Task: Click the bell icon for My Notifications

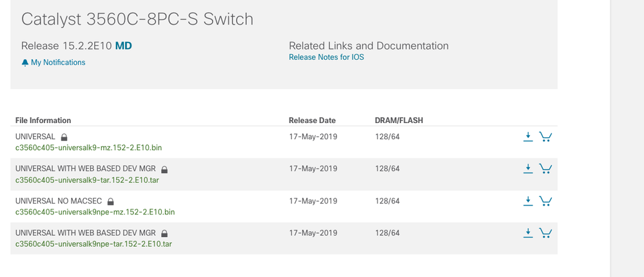Action: 25,62
